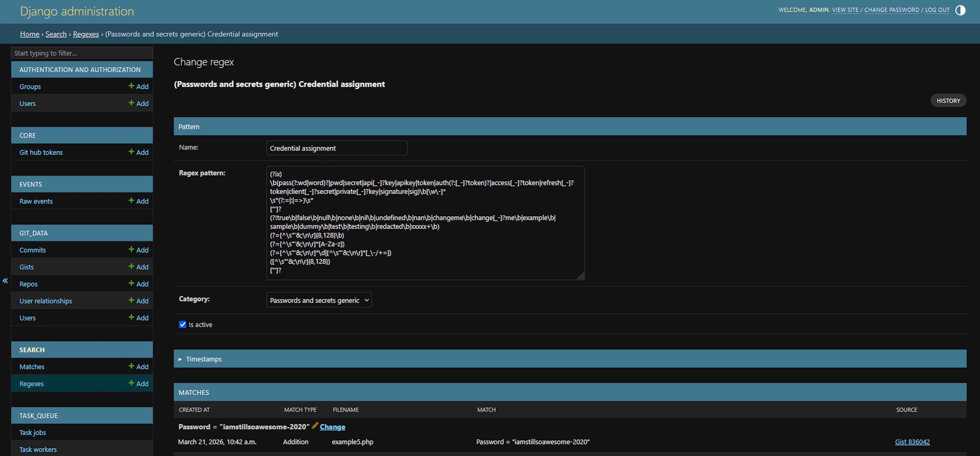Collapse the sidebar with the double-chevron icon

(5, 281)
